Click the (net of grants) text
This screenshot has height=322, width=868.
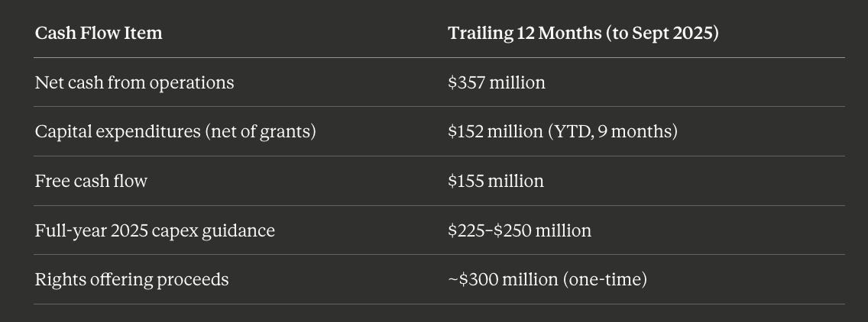pos(261,132)
